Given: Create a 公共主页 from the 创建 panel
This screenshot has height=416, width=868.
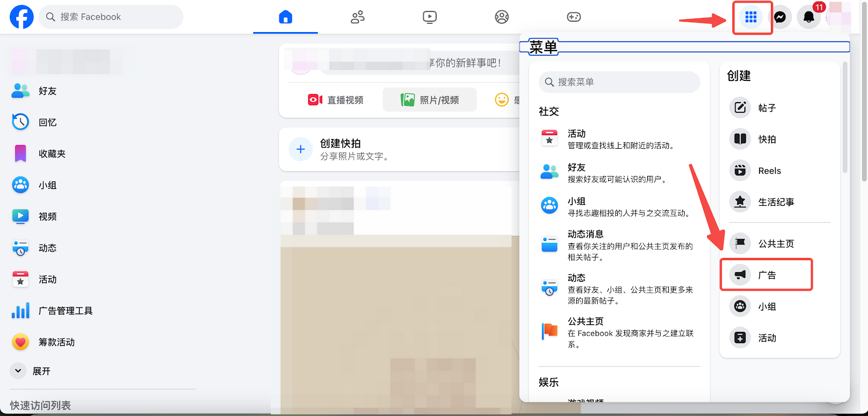Looking at the screenshot, I should [x=780, y=244].
